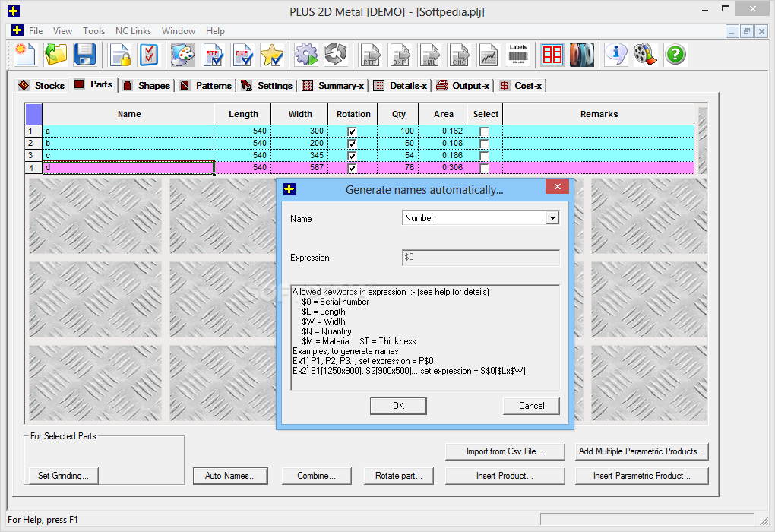Click the Auto Names... button

click(x=230, y=476)
